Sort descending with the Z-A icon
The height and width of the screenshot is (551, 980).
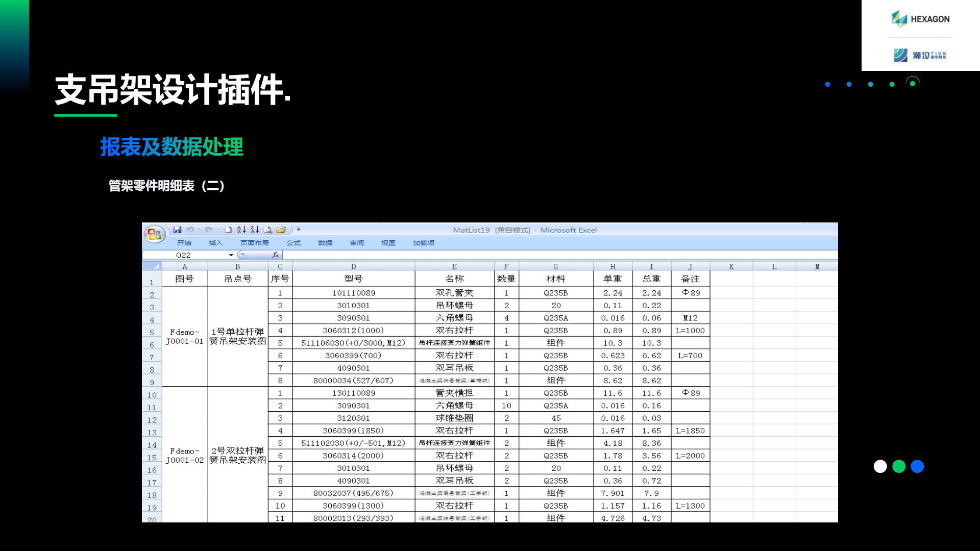(255, 230)
